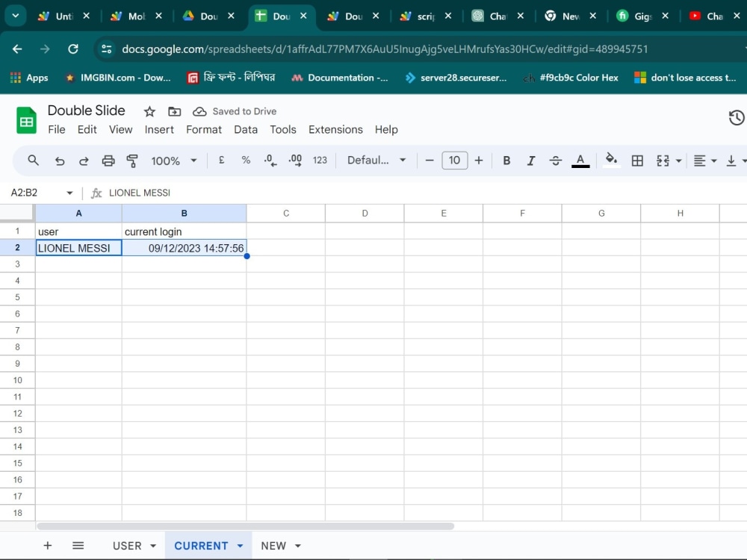
Task: Open the Help menu
Action: point(386,129)
